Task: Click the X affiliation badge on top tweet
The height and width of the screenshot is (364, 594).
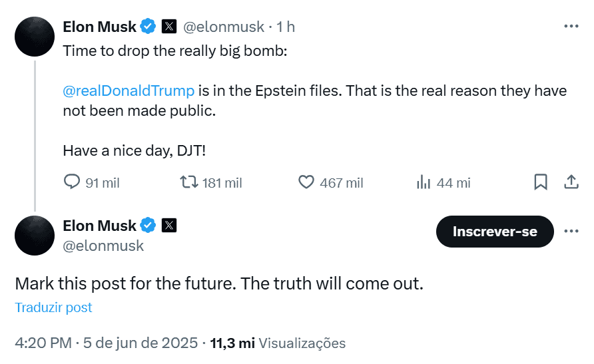Action: (x=169, y=27)
